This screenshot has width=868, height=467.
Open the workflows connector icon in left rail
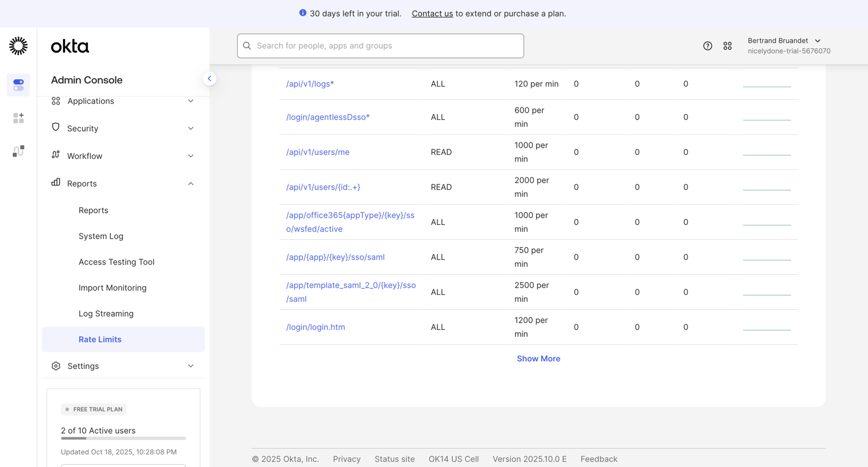tap(18, 151)
